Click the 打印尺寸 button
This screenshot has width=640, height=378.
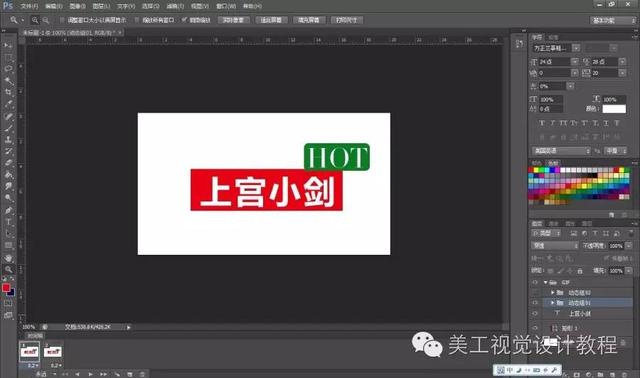(x=347, y=20)
